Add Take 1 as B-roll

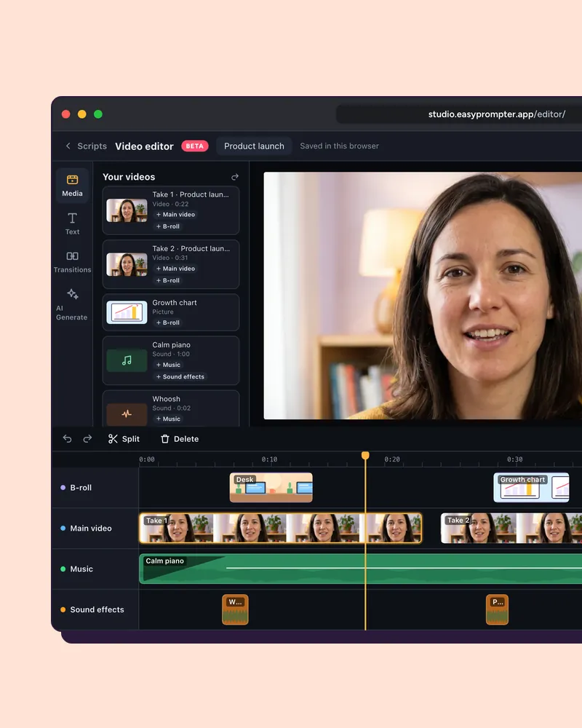point(167,226)
